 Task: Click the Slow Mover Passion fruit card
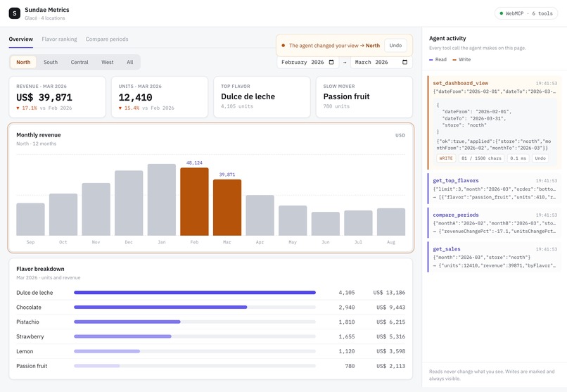364,97
